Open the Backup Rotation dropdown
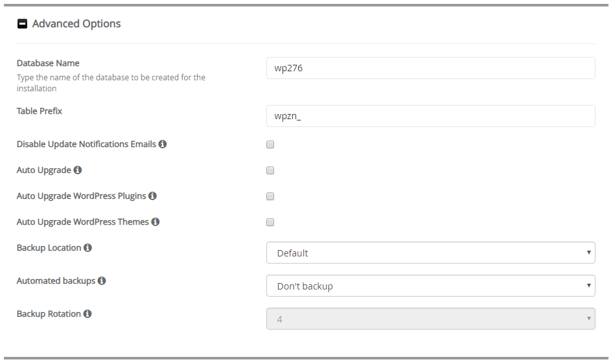Screen dimensions: 613x364 430,319
